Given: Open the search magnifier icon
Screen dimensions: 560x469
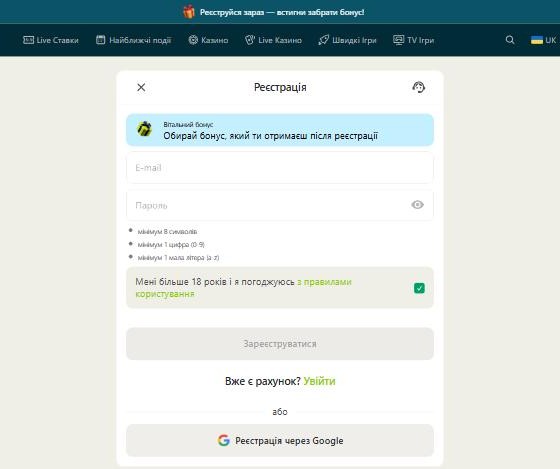Looking at the screenshot, I should (510, 40).
